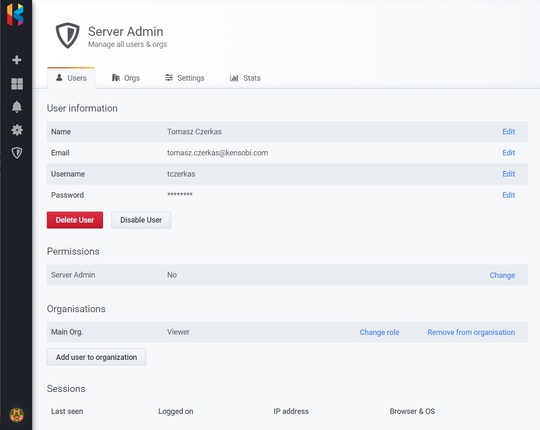This screenshot has width=540, height=430.
Task: Click the Disable User button
Action: (x=141, y=220)
